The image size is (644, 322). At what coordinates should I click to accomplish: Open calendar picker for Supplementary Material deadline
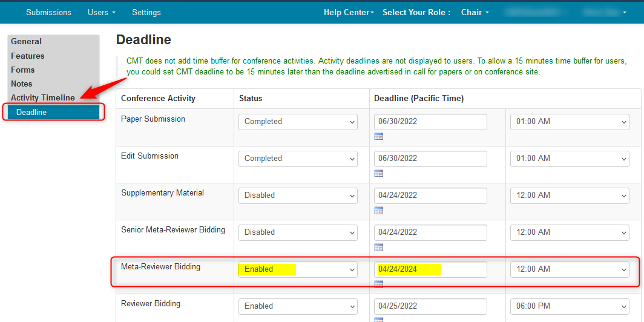379,210
